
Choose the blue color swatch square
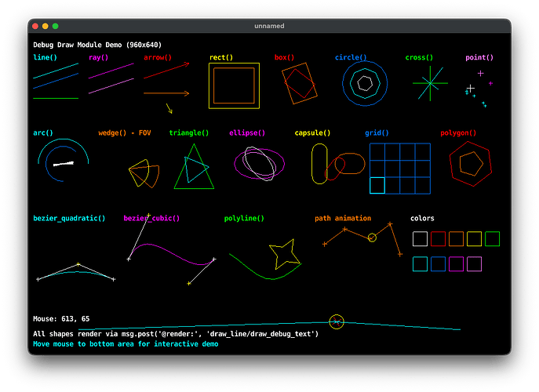[x=438, y=264]
